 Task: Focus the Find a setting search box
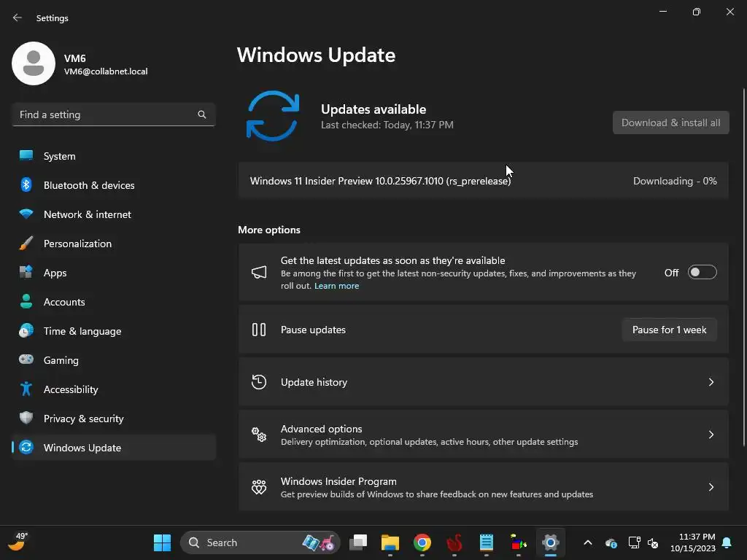pos(114,114)
